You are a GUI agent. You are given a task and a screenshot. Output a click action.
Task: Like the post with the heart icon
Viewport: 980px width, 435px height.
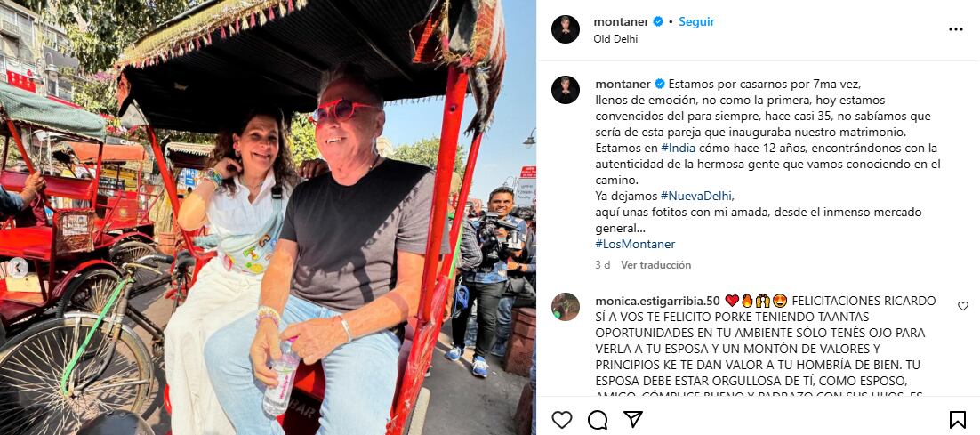562,419
